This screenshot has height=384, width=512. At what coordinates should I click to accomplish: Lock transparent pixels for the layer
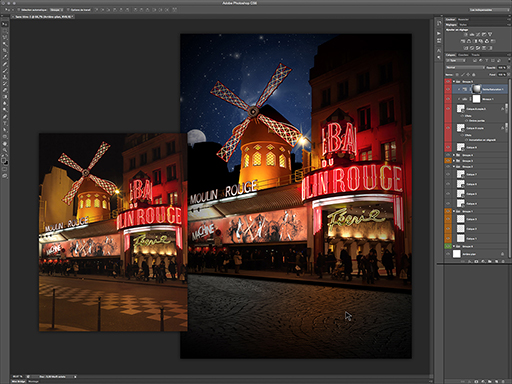(457, 75)
